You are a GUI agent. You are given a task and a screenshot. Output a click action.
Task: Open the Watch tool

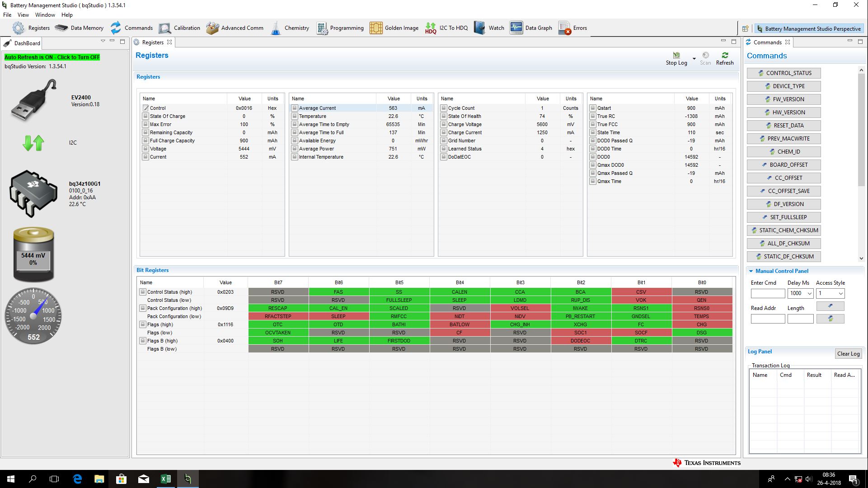click(489, 28)
